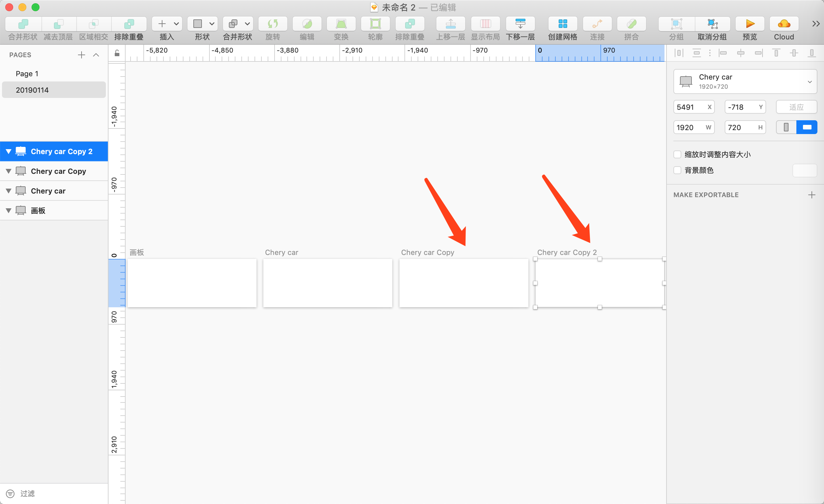Click the Ungroup (取消分组) toolbar icon
The width and height of the screenshot is (824, 504).
point(712,24)
